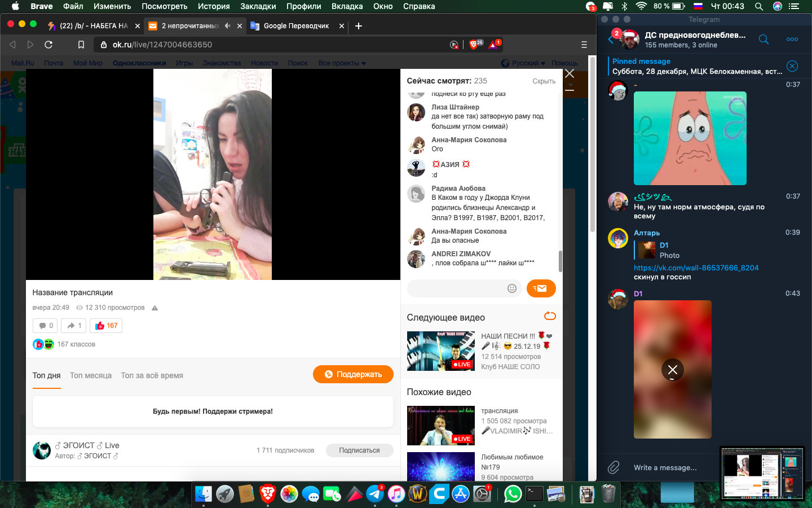Select 'Топ дня' tab
812x508 pixels.
tap(46, 375)
